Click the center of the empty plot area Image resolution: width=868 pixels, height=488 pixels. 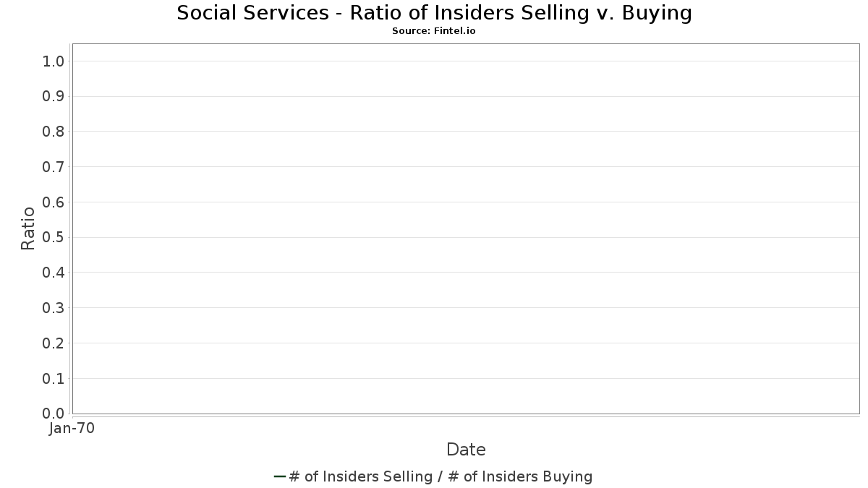466,228
